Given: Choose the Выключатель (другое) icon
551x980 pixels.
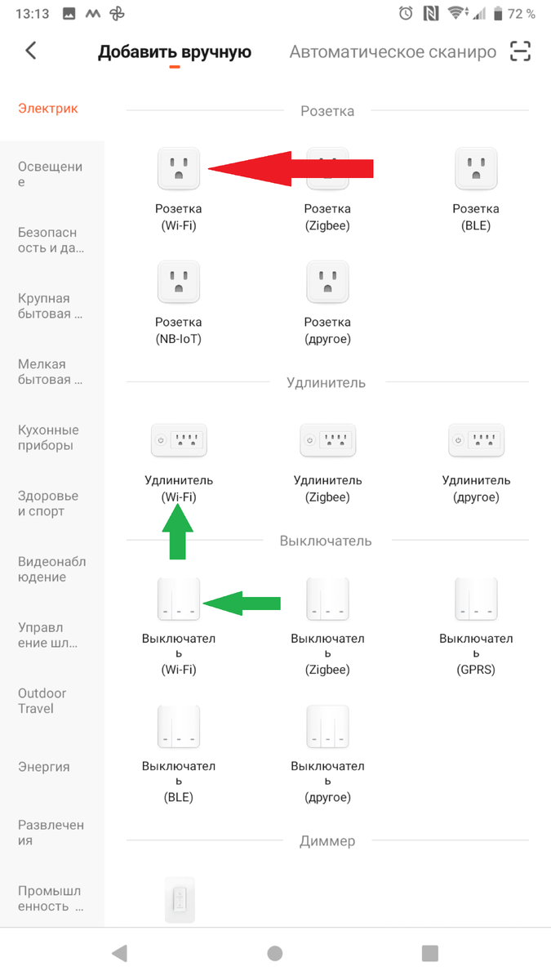Looking at the screenshot, I should (x=327, y=726).
